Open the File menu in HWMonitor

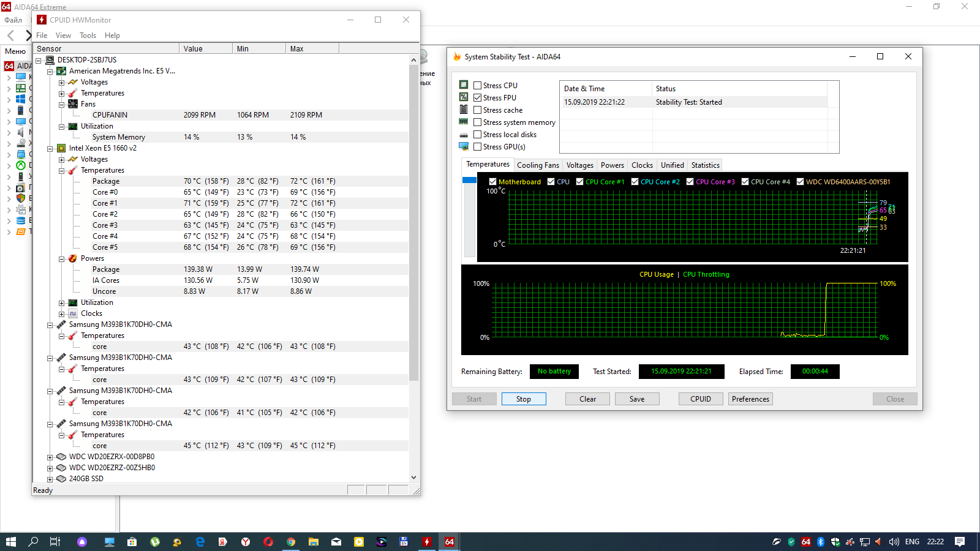point(42,36)
